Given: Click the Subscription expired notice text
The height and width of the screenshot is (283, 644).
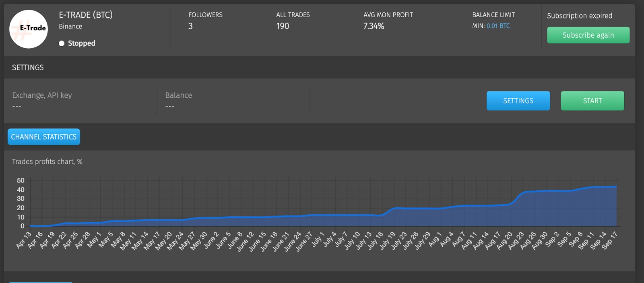Looking at the screenshot, I should coord(579,16).
